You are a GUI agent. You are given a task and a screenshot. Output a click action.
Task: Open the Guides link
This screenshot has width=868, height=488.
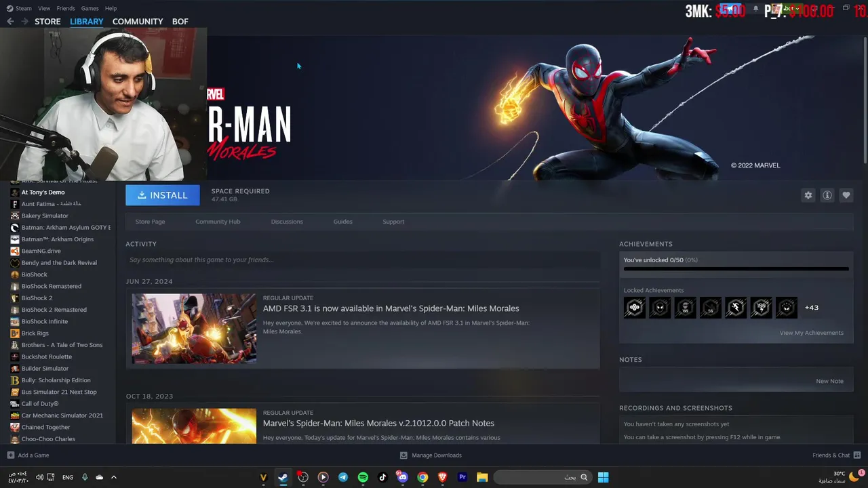(342, 222)
